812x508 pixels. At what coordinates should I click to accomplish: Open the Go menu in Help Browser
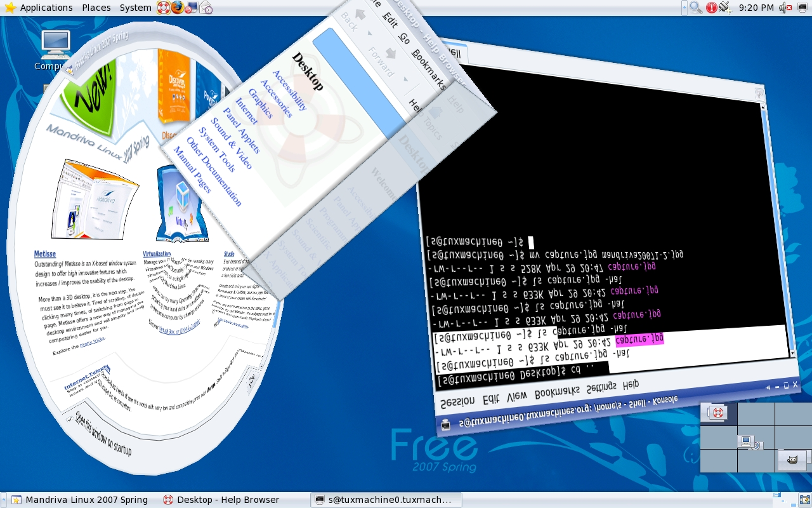pyautogui.click(x=404, y=37)
